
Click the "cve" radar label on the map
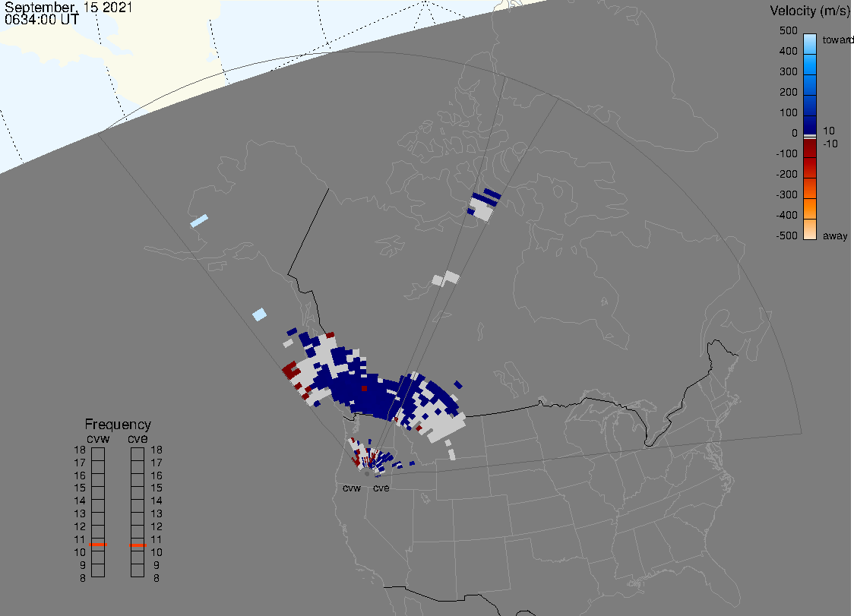[x=381, y=488]
